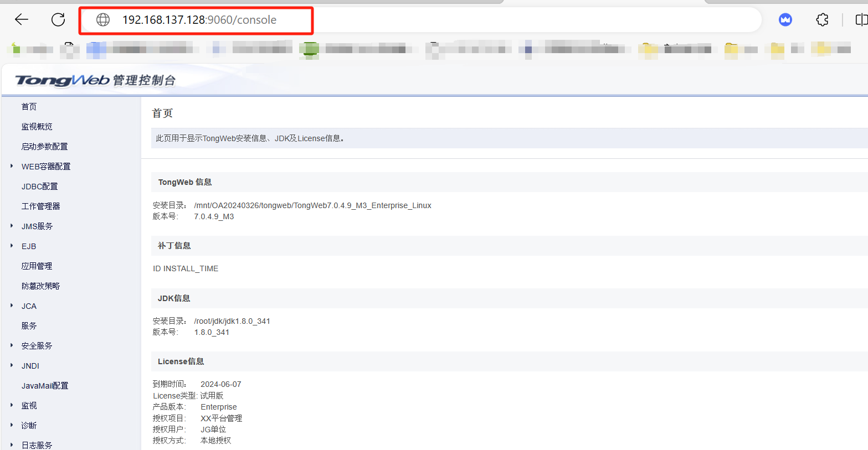Screen dimensions: 868x450
Task: Click the 授权项目 value XX平台管理
Action: (x=221, y=418)
